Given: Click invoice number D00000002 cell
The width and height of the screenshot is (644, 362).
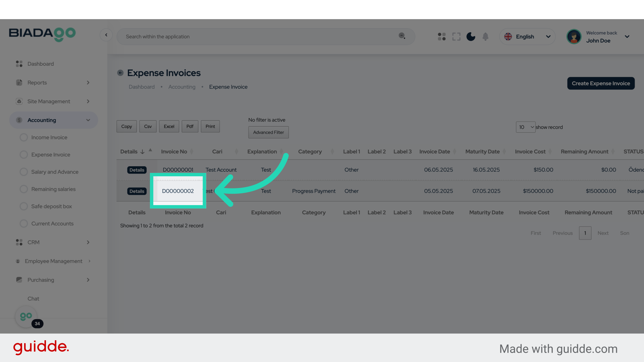Looking at the screenshot, I should click(x=178, y=191).
